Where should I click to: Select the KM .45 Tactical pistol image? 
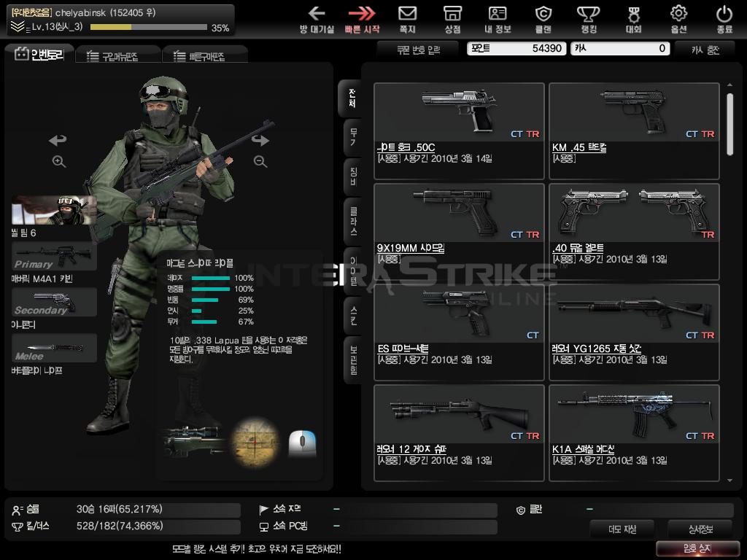[634, 112]
